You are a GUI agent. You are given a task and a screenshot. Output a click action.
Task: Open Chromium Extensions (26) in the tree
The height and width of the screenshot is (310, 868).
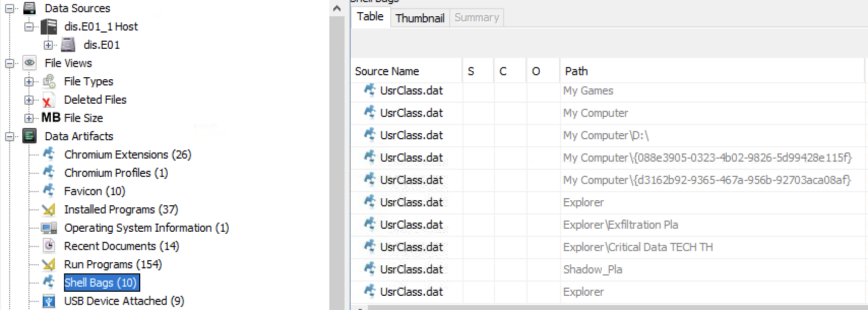pyautogui.click(x=127, y=154)
